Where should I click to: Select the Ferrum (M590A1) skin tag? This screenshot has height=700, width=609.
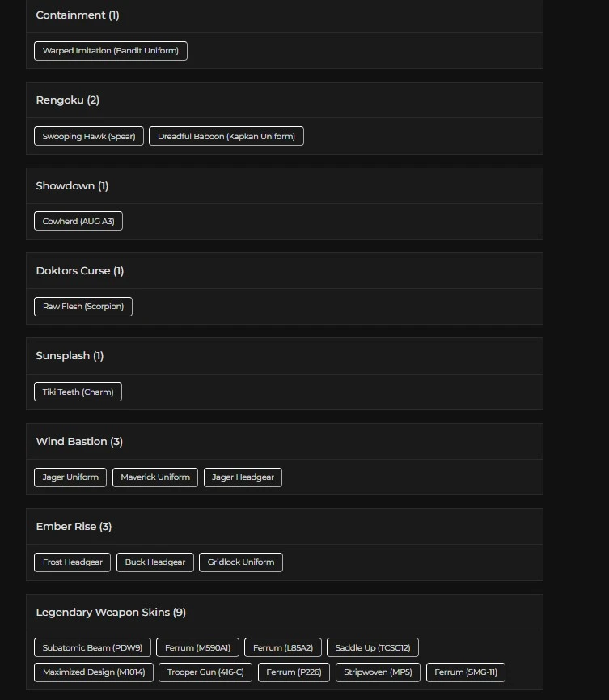coord(197,648)
